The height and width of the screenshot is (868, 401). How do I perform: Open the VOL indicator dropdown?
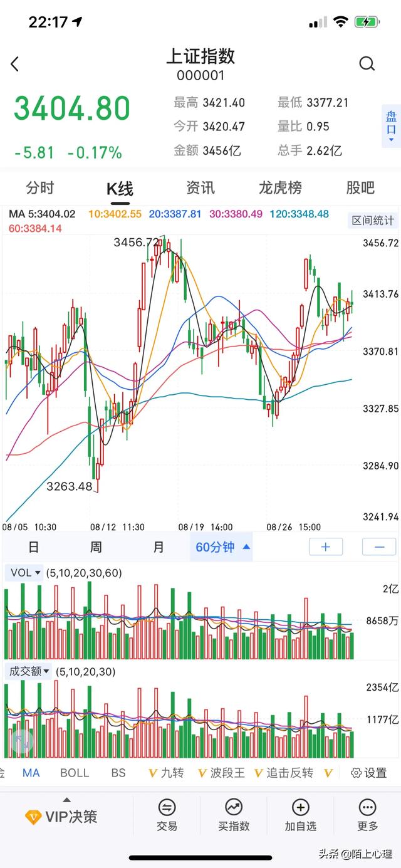pos(25,572)
